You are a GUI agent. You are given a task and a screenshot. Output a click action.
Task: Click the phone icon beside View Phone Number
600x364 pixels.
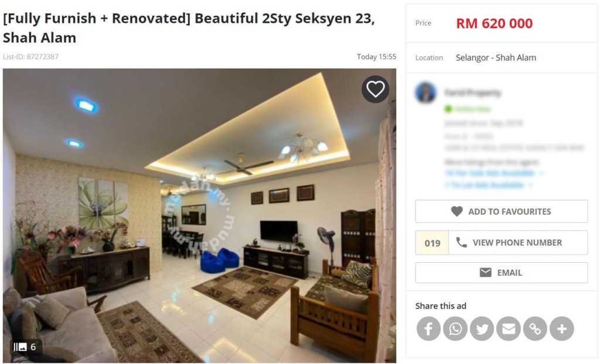[462, 242]
